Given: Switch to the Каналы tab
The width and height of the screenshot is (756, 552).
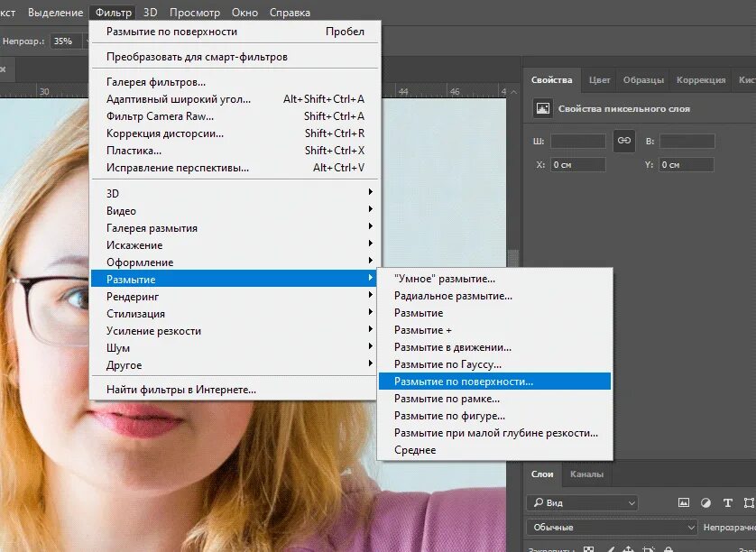Looking at the screenshot, I should pyautogui.click(x=586, y=474).
